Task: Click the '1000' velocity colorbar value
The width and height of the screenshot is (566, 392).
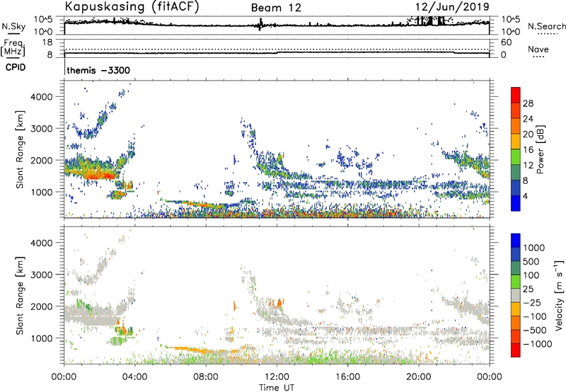Action: (534, 248)
